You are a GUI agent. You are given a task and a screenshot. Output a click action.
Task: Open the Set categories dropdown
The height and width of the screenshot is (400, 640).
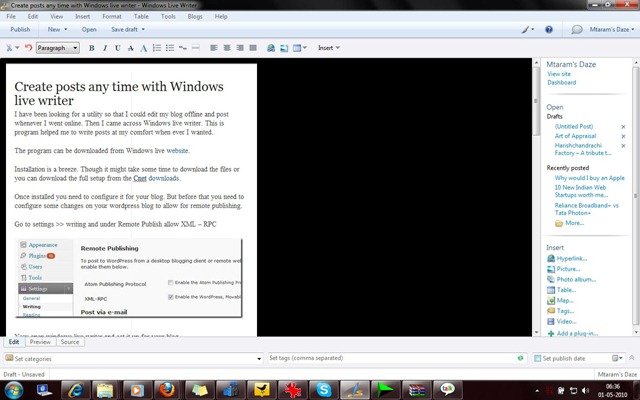click(x=259, y=359)
